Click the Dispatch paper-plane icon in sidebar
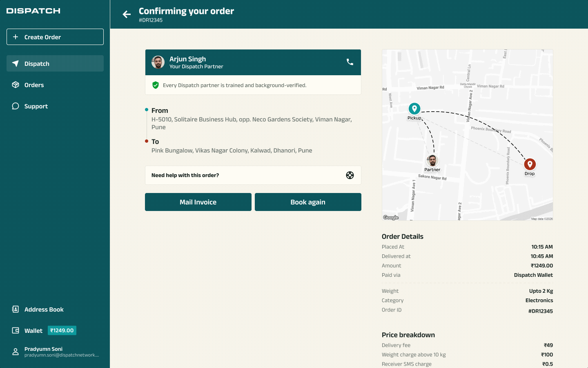Image resolution: width=588 pixels, height=368 pixels. tap(16, 63)
